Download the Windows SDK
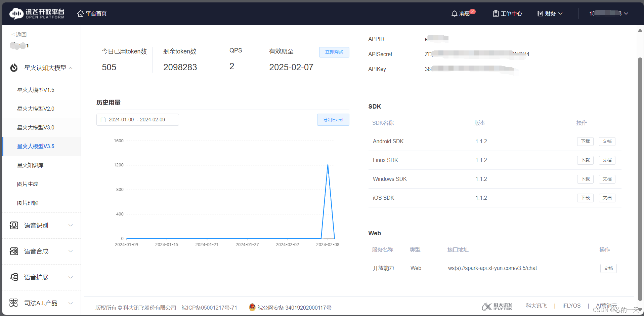The image size is (644, 316). point(585,179)
